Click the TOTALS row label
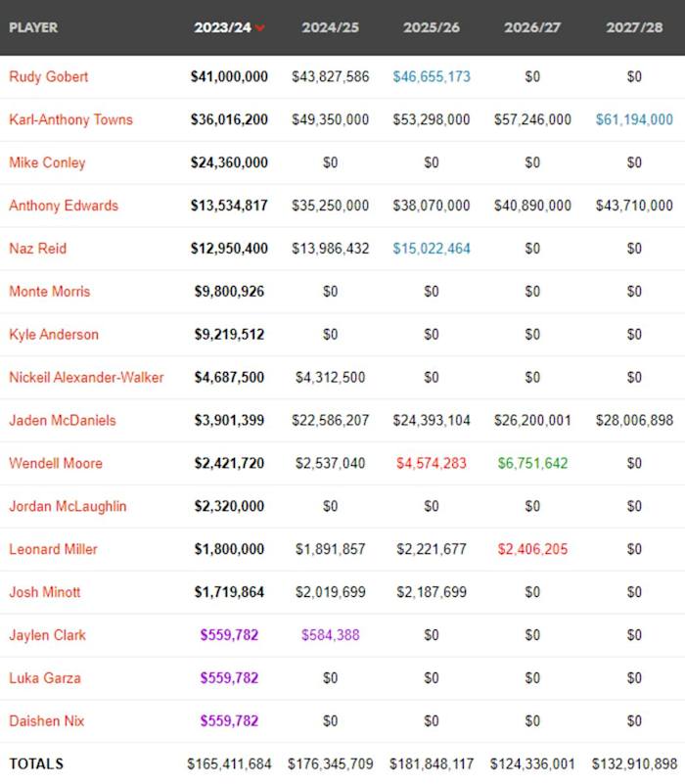685x784 pixels. coord(32,762)
